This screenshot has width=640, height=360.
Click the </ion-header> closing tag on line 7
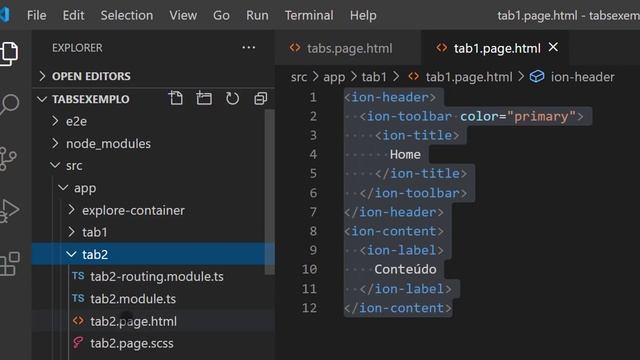[393, 212]
